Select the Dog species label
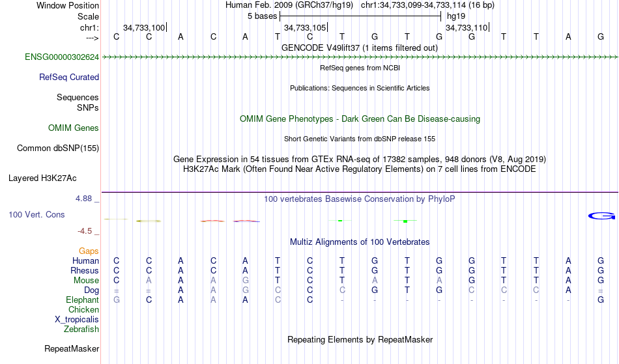Screen dimensions: 619x364 coord(91,290)
